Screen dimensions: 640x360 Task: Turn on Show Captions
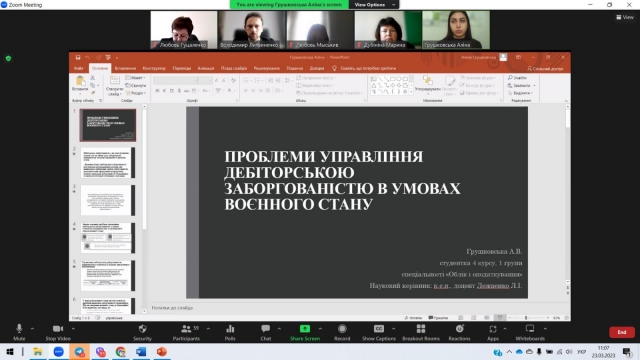click(x=379, y=332)
